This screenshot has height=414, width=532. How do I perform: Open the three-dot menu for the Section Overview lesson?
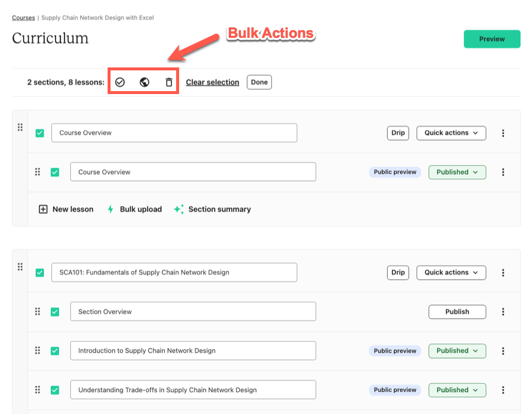pos(503,312)
